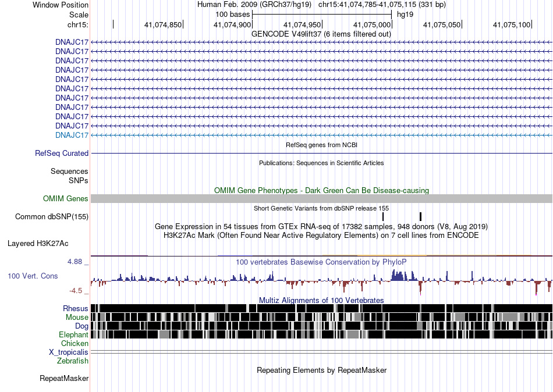Open the 100 Vert. Cons track label
Screen dimensions: 553x392
(33, 276)
